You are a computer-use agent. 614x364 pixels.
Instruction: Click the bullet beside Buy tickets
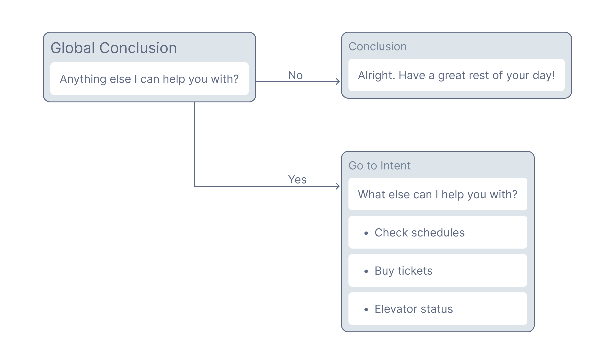pyautogui.click(x=366, y=271)
